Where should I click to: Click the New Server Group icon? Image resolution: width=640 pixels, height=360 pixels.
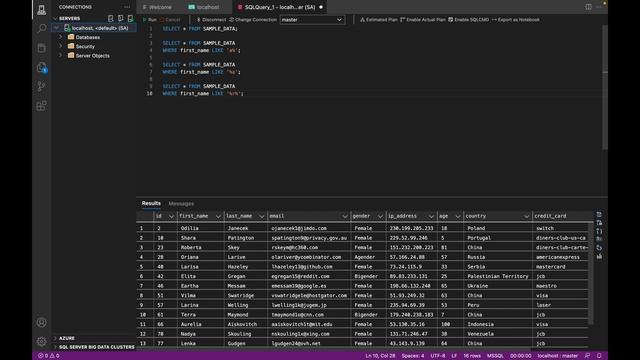coord(120,18)
